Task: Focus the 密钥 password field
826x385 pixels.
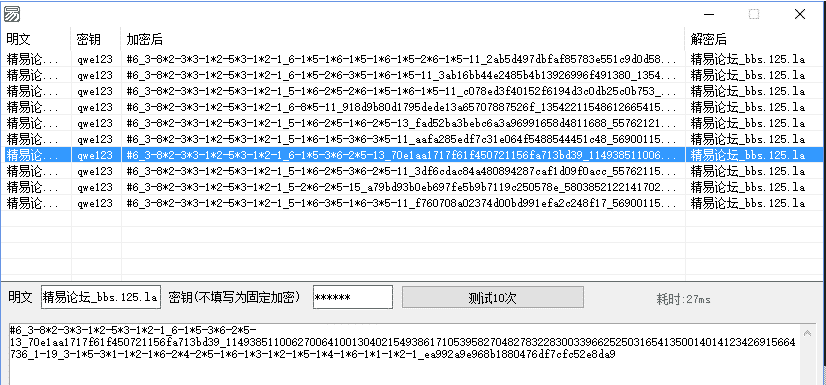Action: [352, 298]
